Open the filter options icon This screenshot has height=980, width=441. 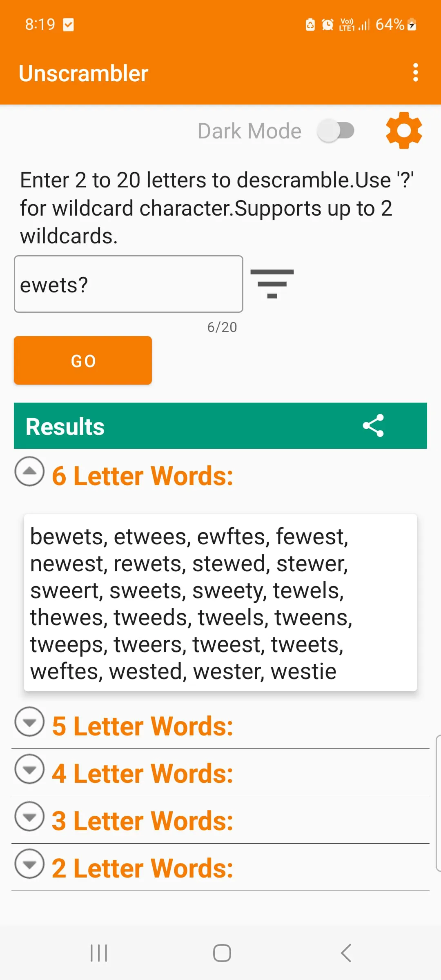point(272,284)
